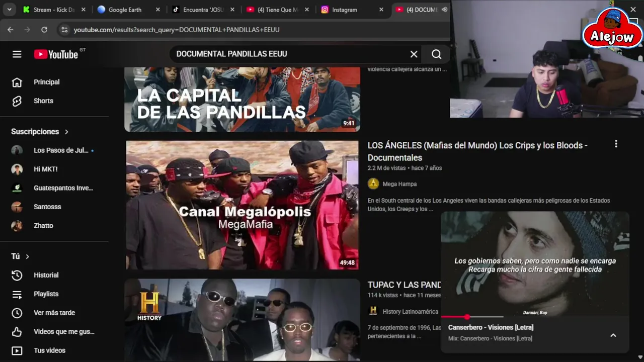
Task: Seek on the miniplayer progress bar
Action: tap(472, 317)
